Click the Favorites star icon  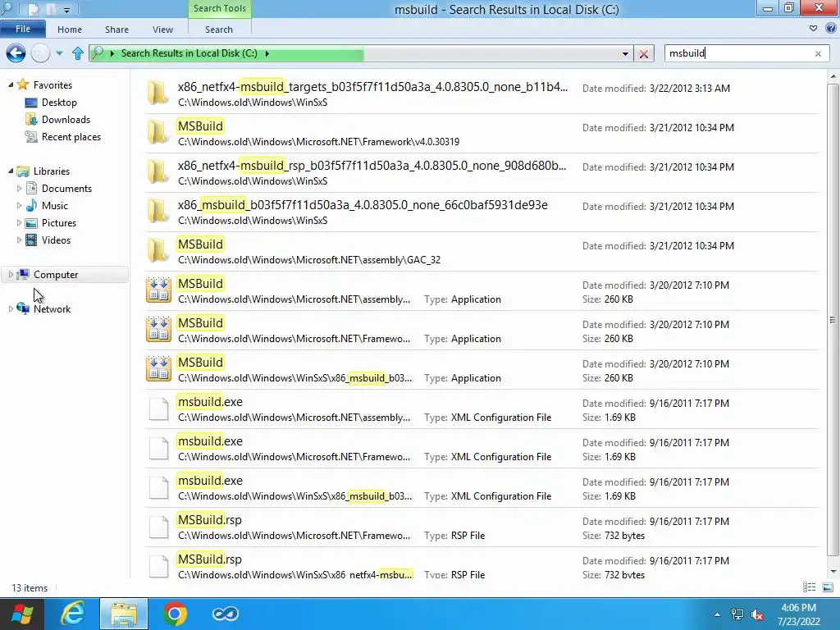pyautogui.click(x=23, y=84)
